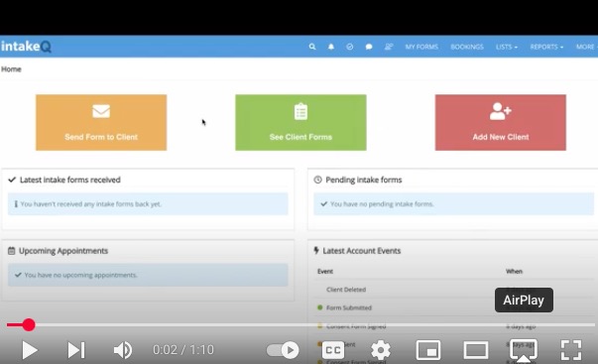This screenshot has width=598, height=364.
Task: Open the notifications bell icon
Action: [331, 47]
